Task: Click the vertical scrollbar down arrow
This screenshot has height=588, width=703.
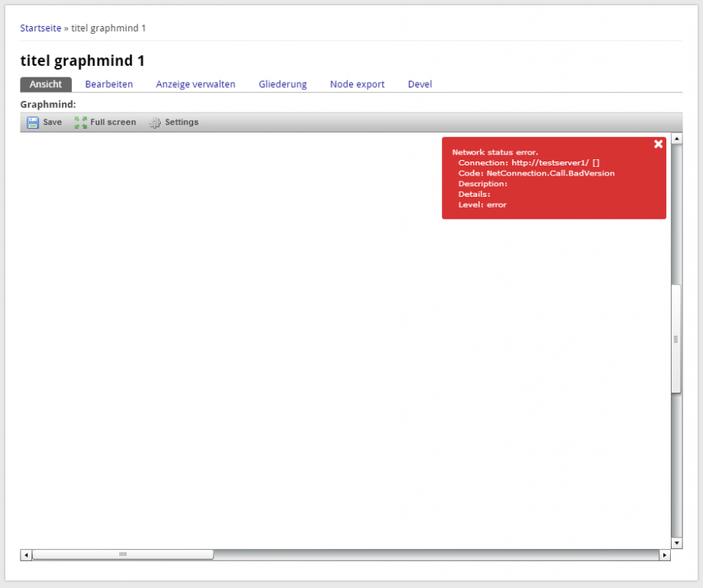Action: [x=676, y=543]
